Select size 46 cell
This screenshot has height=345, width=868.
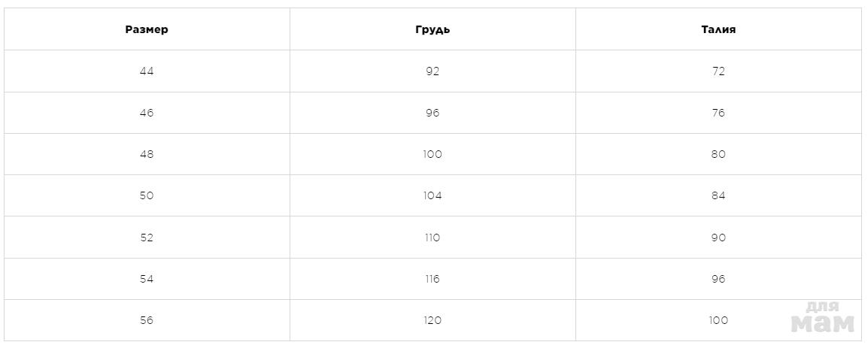(147, 113)
